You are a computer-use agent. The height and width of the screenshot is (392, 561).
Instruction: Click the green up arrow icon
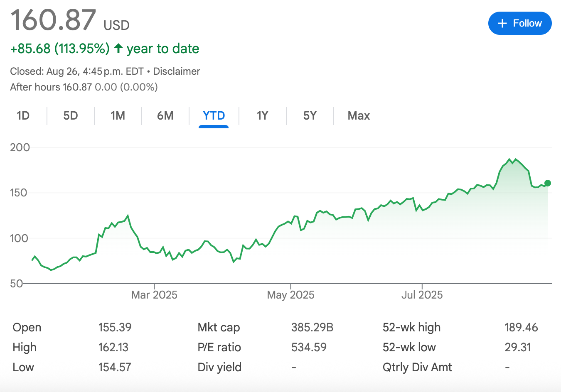point(118,49)
